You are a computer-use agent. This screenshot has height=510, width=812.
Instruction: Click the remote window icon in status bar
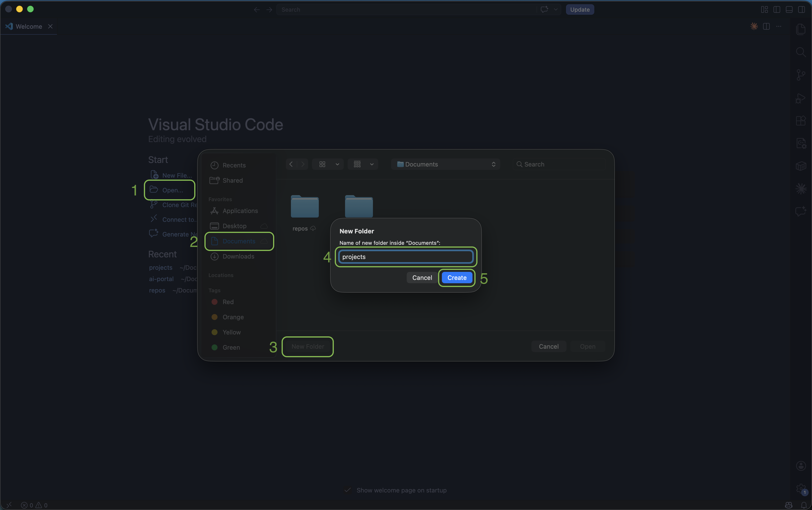pos(9,505)
